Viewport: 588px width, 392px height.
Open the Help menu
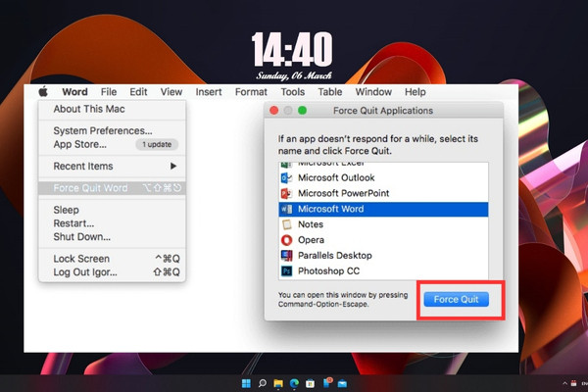click(416, 92)
